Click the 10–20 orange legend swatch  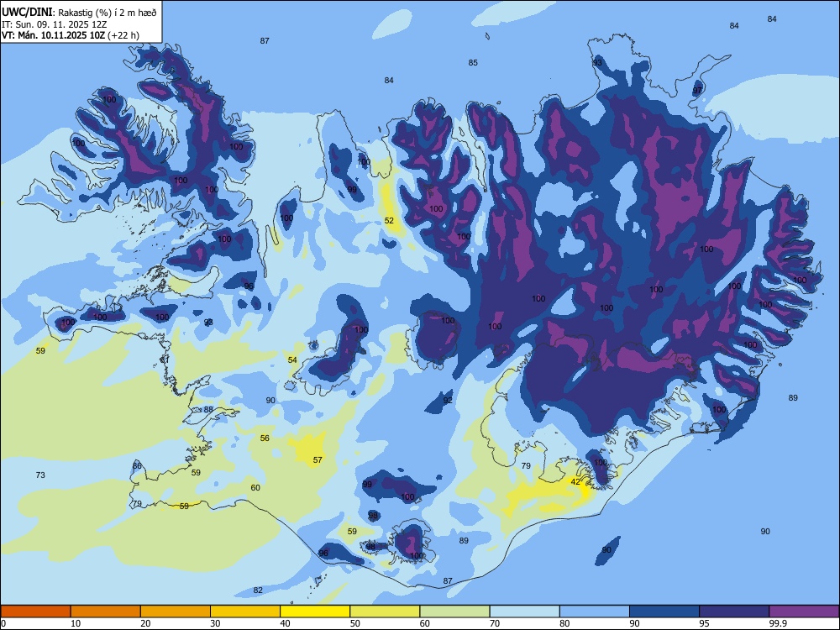[106, 612]
